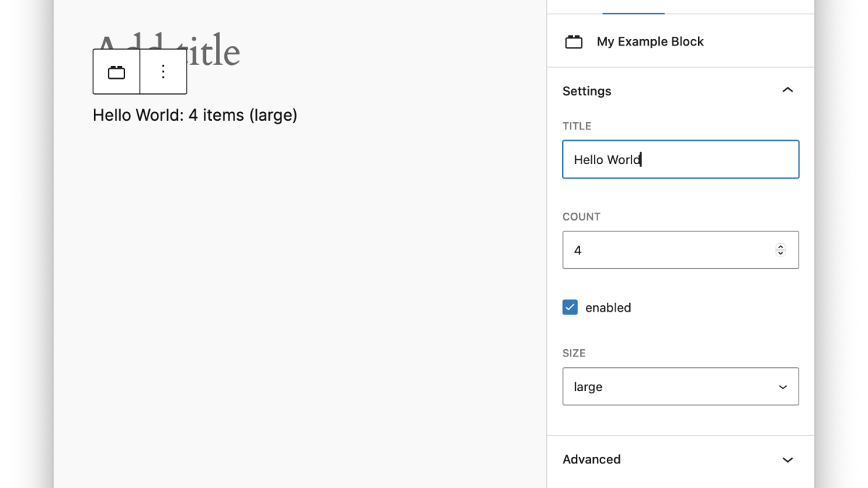Screen dimensions: 868x488
Task: Click the Count stepper up arrow
Action: pyautogui.click(x=780, y=247)
